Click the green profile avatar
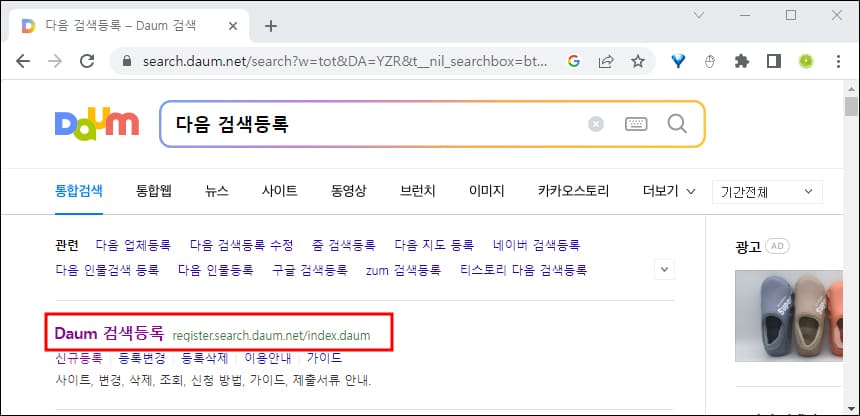 click(806, 61)
